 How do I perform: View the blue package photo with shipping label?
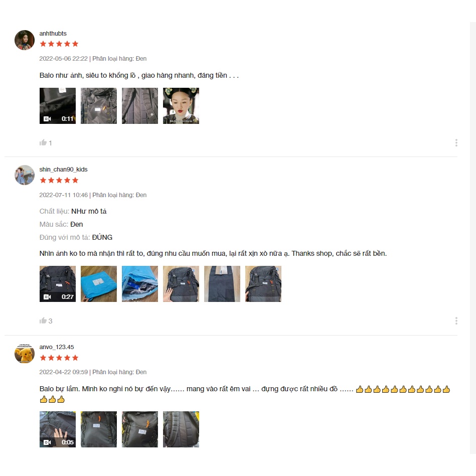pos(99,284)
